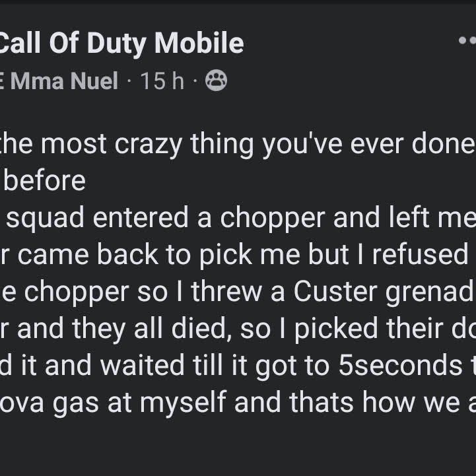Screen dimensions: 476x476
Task: Click the line 'squad entered a chopper'
Action: [x=241, y=218]
